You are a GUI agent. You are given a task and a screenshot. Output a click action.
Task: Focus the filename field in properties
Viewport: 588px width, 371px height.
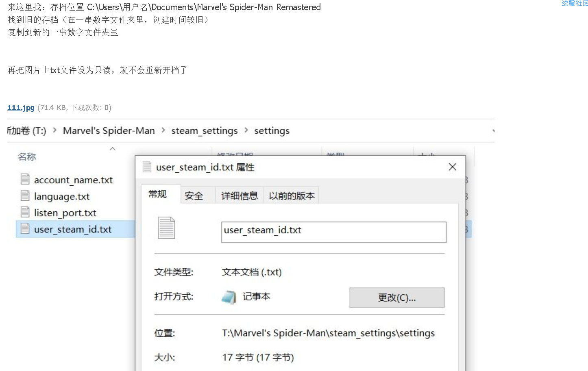coord(334,232)
